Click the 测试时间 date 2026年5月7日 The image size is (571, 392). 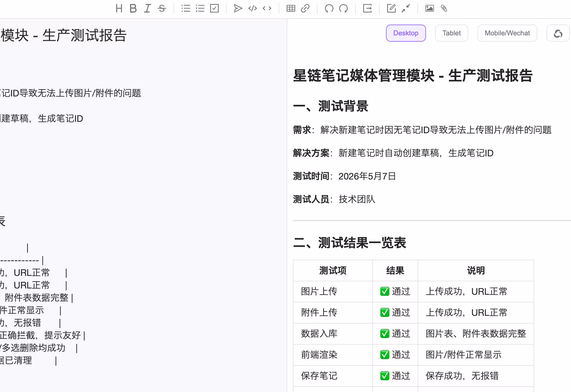tap(367, 176)
